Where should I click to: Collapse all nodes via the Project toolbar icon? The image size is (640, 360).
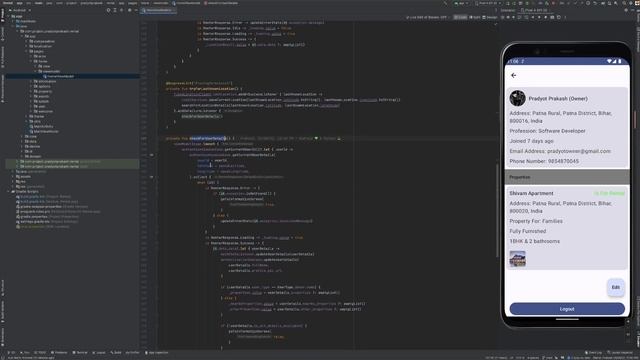point(121,10)
